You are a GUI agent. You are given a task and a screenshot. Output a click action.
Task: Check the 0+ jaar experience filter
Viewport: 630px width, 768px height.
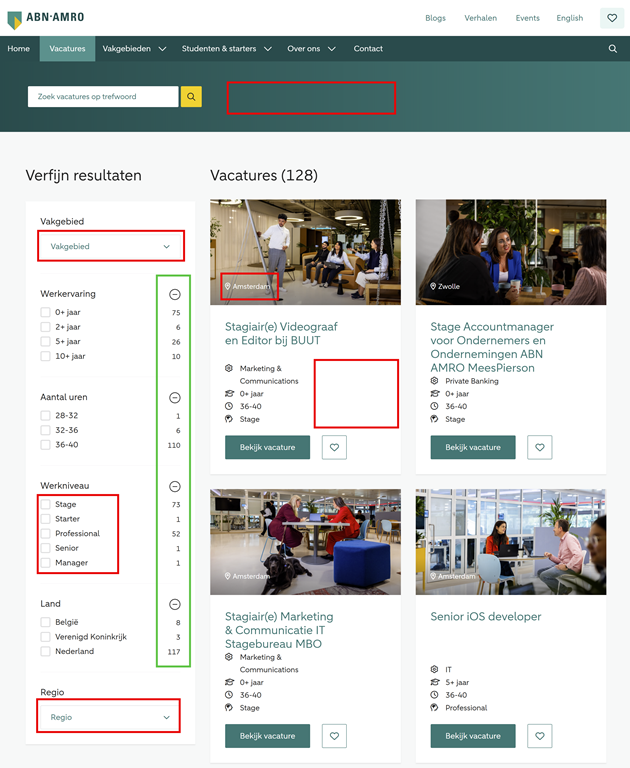pos(45,313)
